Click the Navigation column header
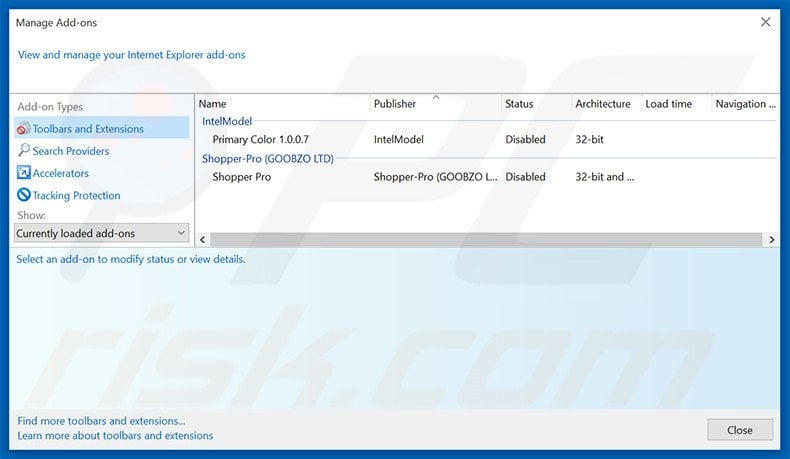Image resolution: width=790 pixels, height=459 pixels. pos(745,104)
